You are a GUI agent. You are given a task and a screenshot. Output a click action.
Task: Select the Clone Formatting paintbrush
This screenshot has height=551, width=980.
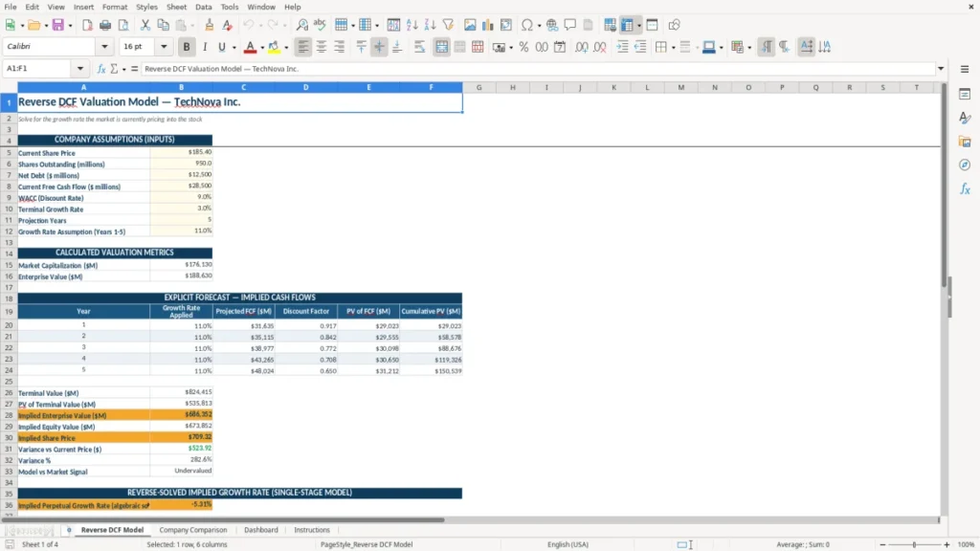[x=210, y=25]
